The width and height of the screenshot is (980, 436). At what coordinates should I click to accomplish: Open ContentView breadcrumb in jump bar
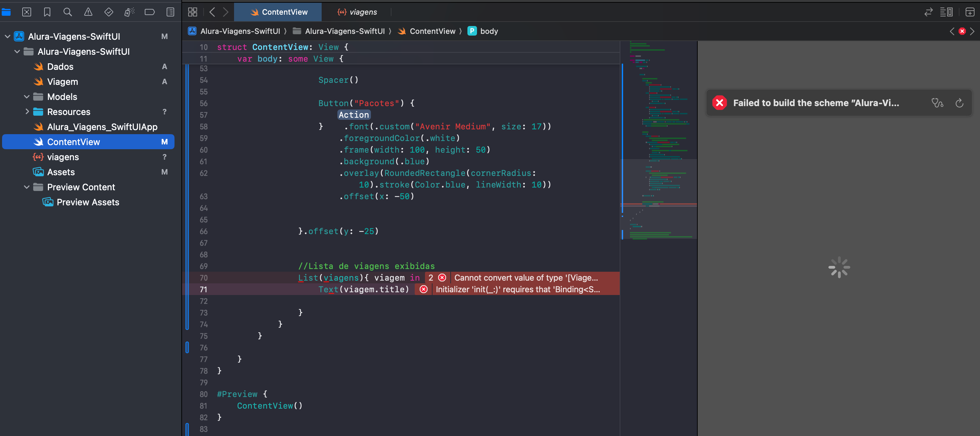click(426, 31)
